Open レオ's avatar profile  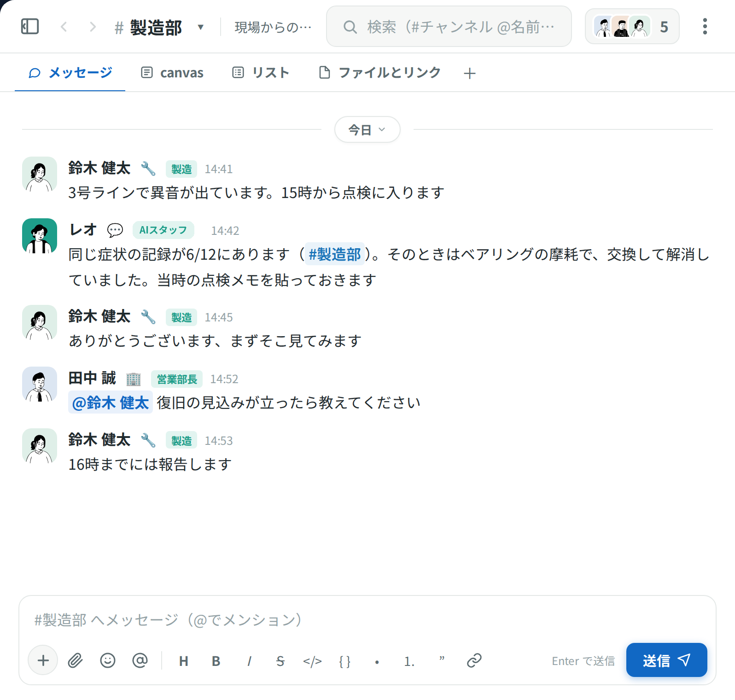click(x=40, y=236)
